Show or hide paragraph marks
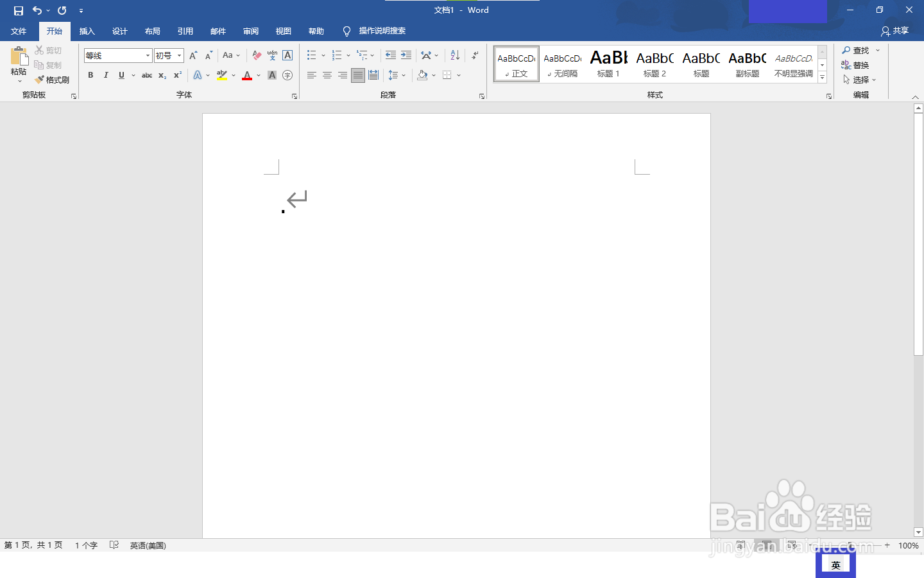 coord(475,55)
